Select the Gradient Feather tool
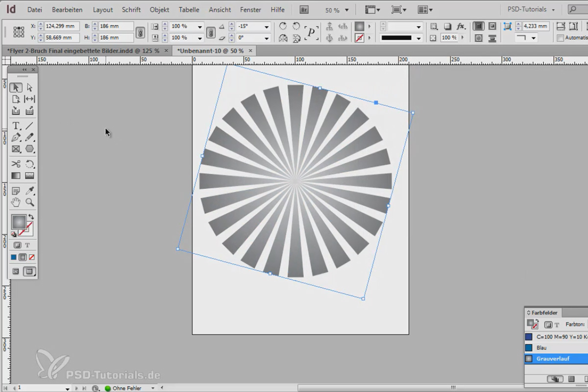 point(29,176)
